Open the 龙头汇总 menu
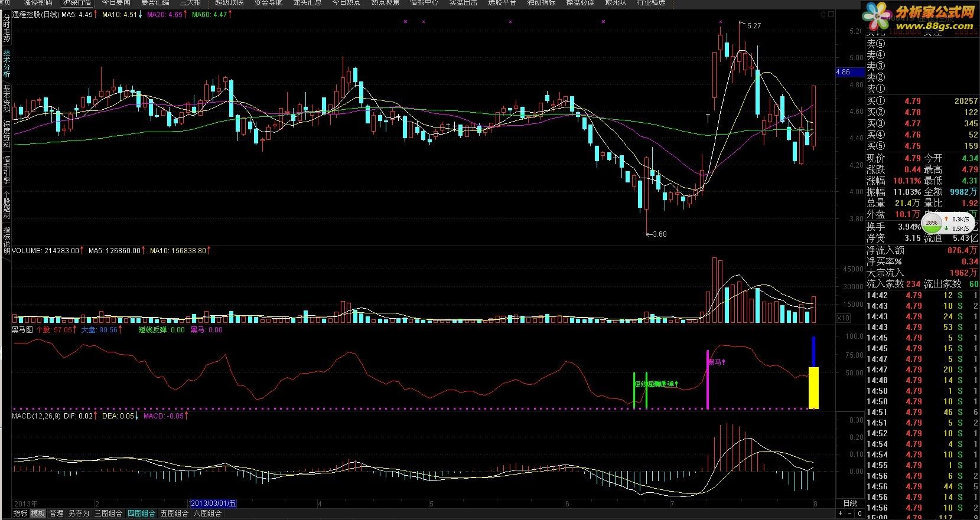The image size is (980, 520). click(x=307, y=2)
